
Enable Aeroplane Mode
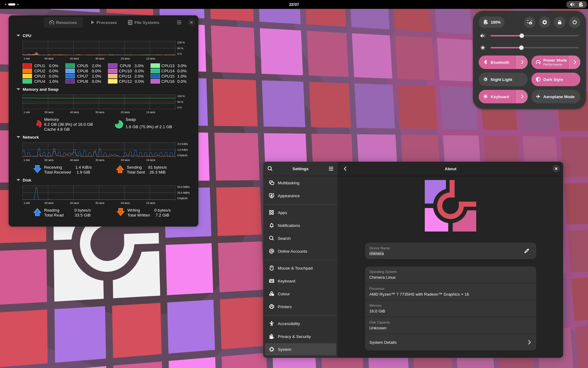tap(556, 97)
